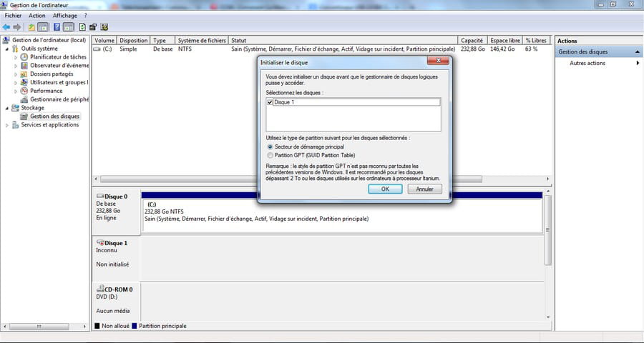Viewport: 644px width, 343px height.
Task: Click the Services et applications icon
Action: (15, 125)
